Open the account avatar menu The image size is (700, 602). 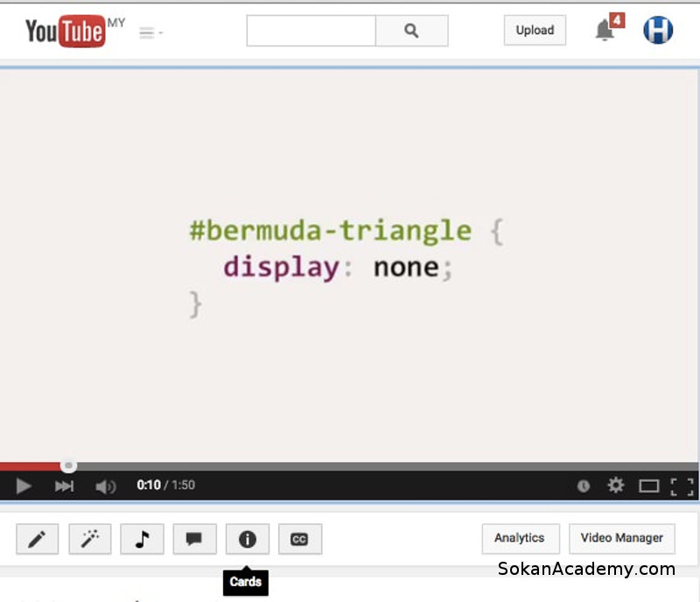point(658,30)
